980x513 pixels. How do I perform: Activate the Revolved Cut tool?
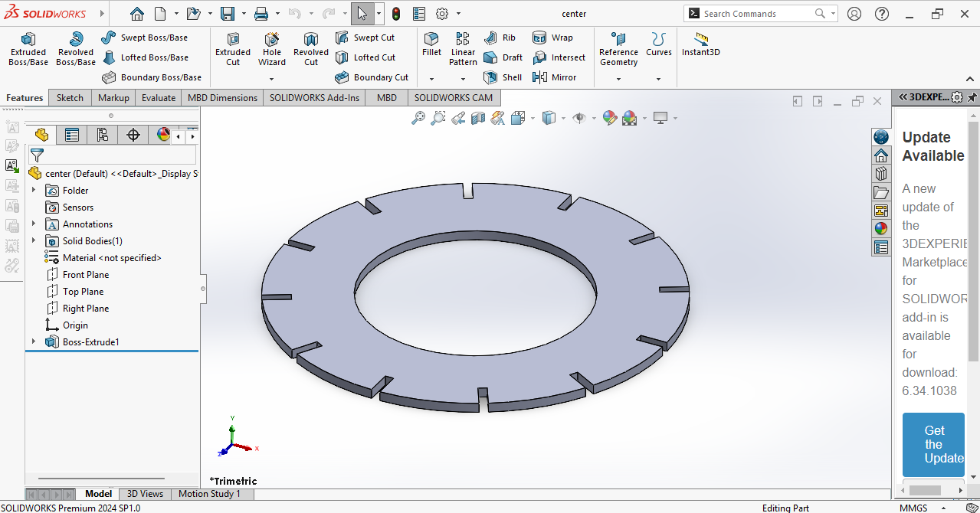click(311, 50)
